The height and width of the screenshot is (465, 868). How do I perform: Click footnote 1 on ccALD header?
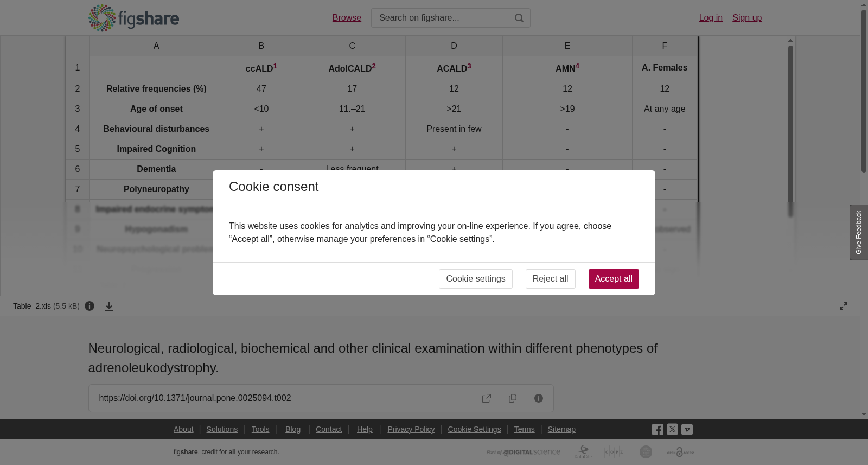[x=275, y=66]
